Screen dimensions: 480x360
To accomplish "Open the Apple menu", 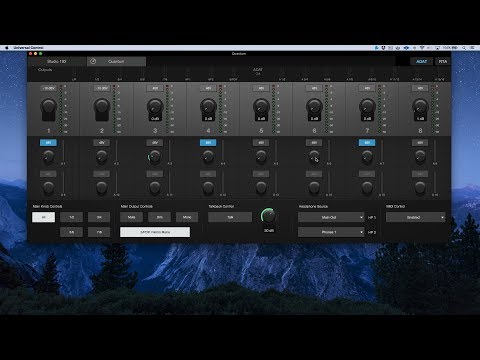I will click(x=6, y=48).
